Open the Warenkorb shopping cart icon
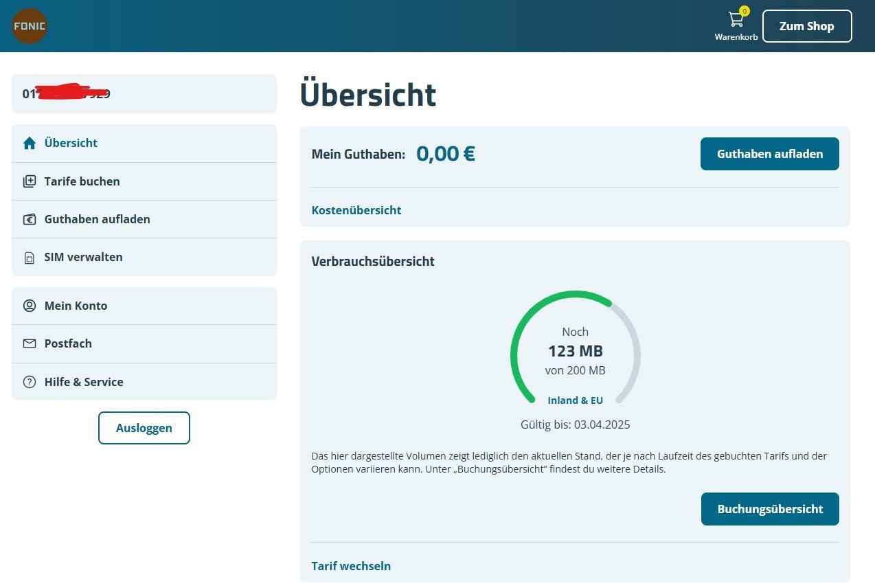The width and height of the screenshot is (875, 588). [x=736, y=20]
